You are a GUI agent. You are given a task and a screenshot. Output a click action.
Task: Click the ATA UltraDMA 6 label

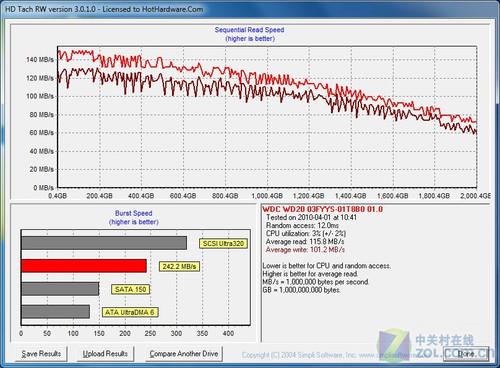tap(130, 312)
